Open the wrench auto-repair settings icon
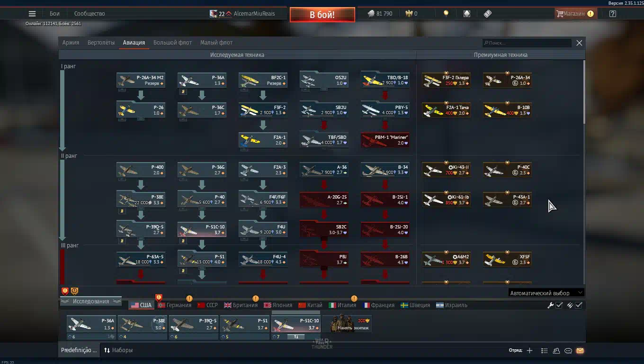This screenshot has height=364, width=644. pos(550,305)
